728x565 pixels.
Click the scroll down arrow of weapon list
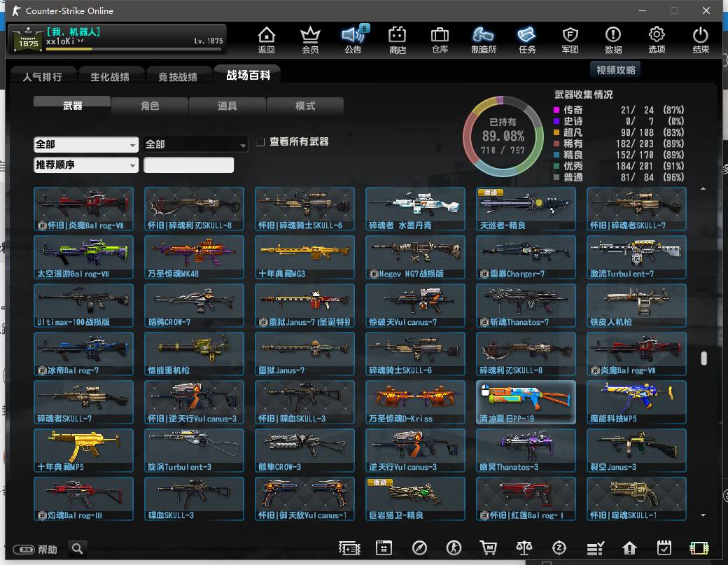click(x=703, y=515)
